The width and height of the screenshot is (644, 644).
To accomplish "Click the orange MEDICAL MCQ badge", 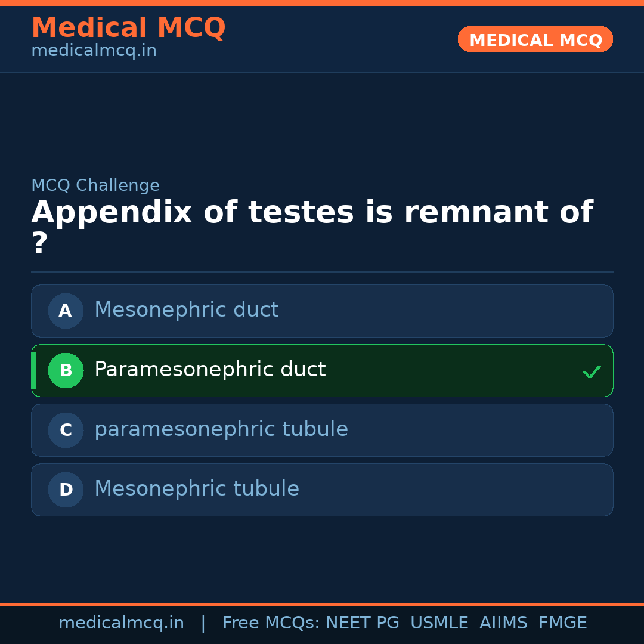I will click(x=535, y=39).
